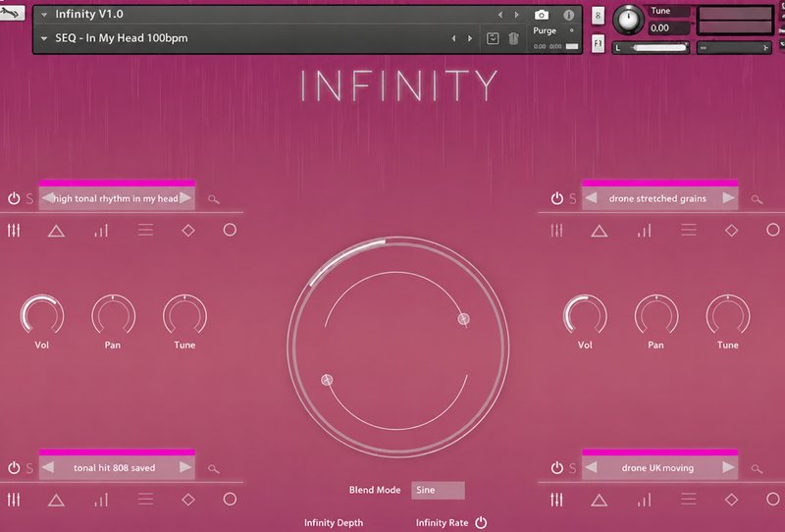Open bars icon for tonal hit 808 layer
This screenshot has width=785, height=532.
pos(101,500)
